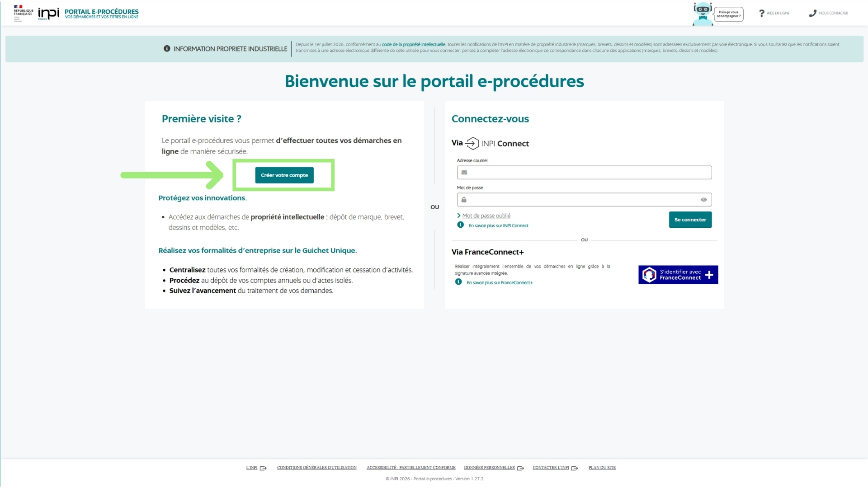Click the padlock icon in password field
868x488 pixels.
[464, 199]
